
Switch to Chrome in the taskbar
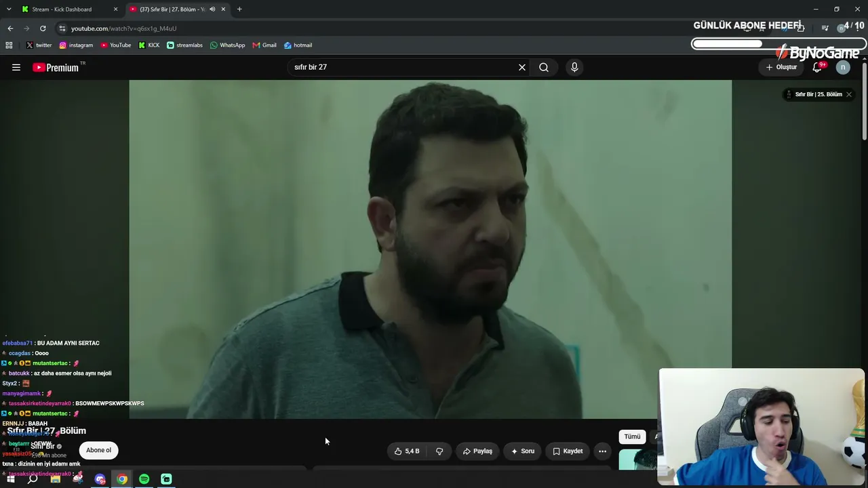tap(122, 479)
